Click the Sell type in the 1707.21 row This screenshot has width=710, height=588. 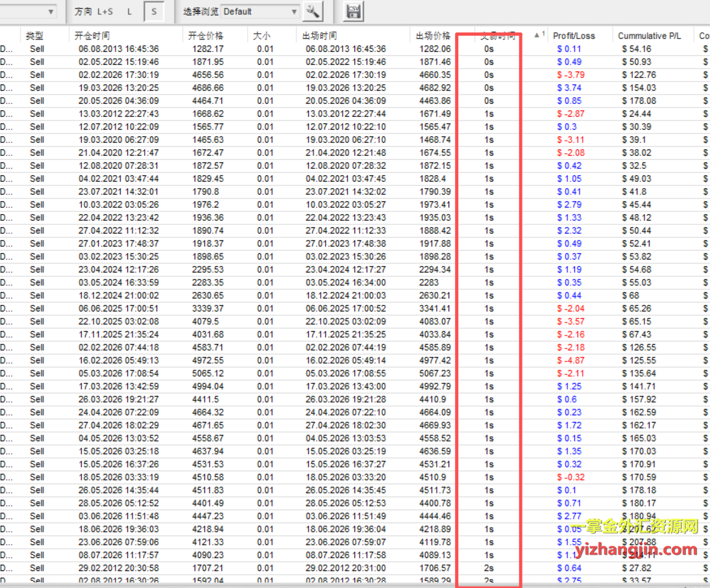pos(37,568)
